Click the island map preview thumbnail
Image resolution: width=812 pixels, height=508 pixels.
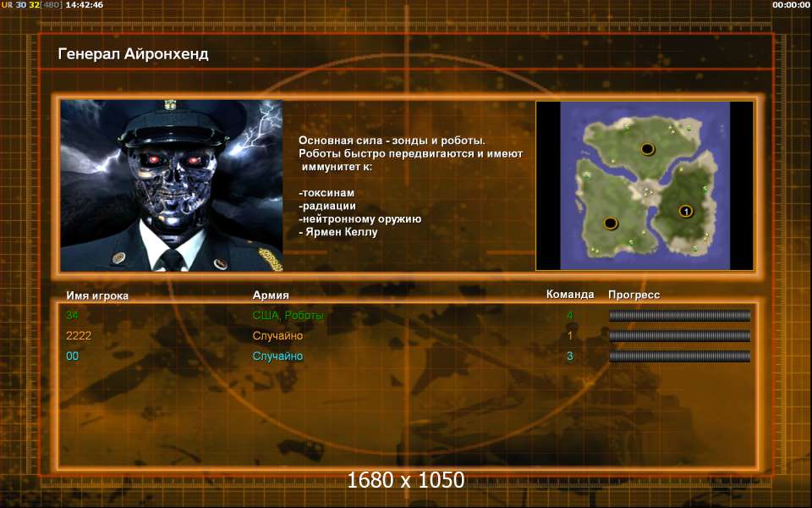coord(645,185)
